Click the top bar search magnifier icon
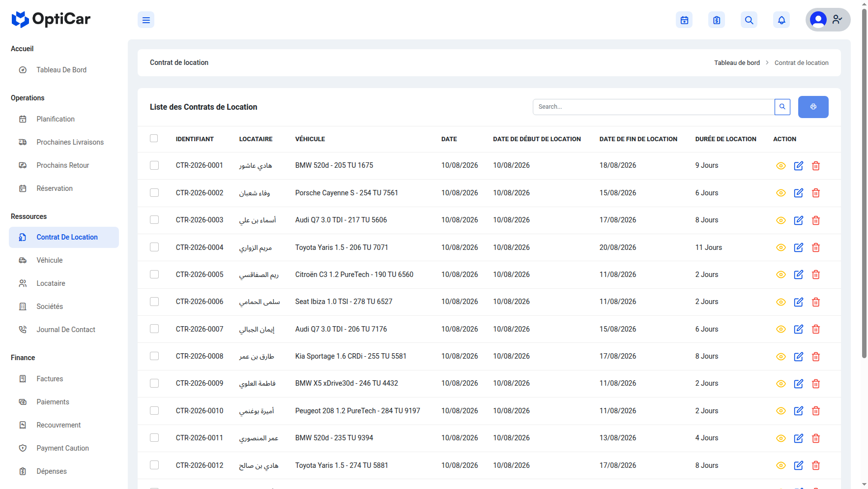 (x=749, y=20)
